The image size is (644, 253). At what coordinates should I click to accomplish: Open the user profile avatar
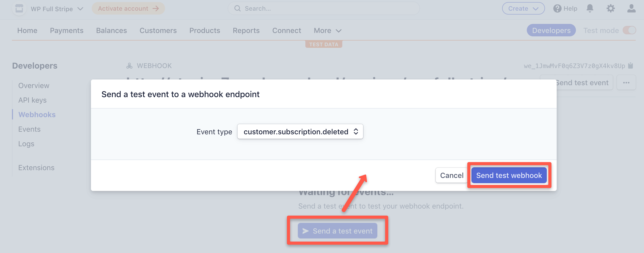pyautogui.click(x=631, y=8)
